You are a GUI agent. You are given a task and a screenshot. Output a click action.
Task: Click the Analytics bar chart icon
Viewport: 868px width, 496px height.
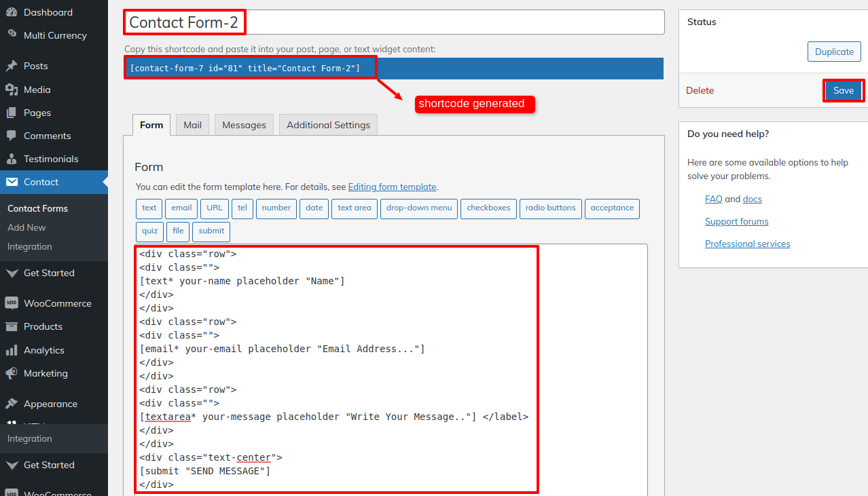12,350
